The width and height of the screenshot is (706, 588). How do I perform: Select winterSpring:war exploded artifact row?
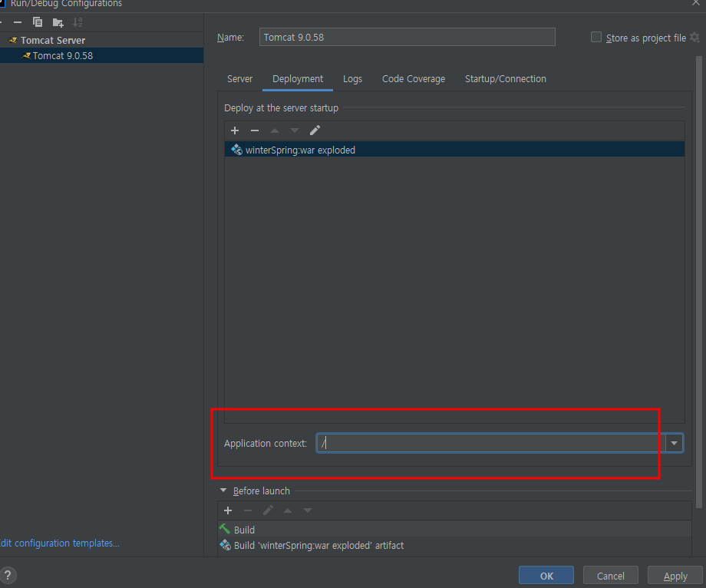tap(454, 150)
